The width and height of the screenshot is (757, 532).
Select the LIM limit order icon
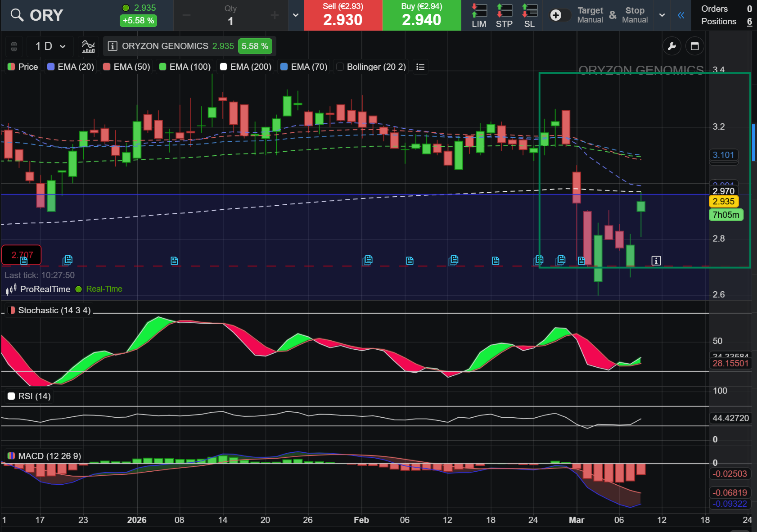tap(479, 15)
